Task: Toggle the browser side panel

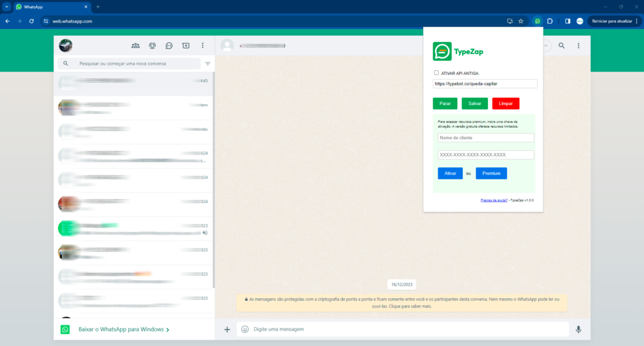Action: point(568,21)
